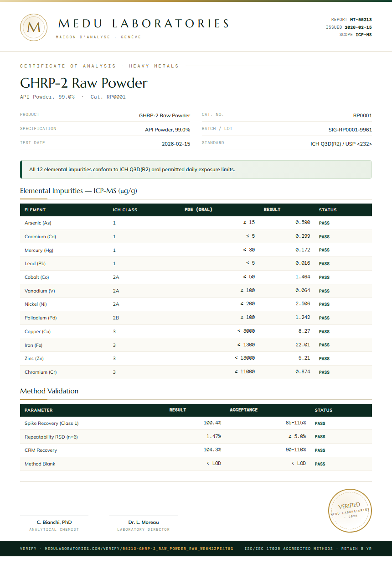Click the Dr. L. Moreau signature name
392x570 pixels.
144,522
